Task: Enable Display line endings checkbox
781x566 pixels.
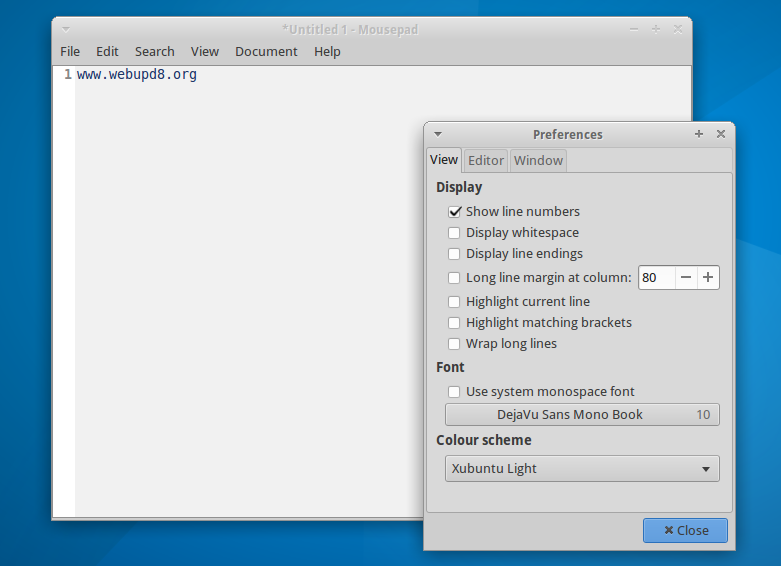Action: pyautogui.click(x=454, y=254)
